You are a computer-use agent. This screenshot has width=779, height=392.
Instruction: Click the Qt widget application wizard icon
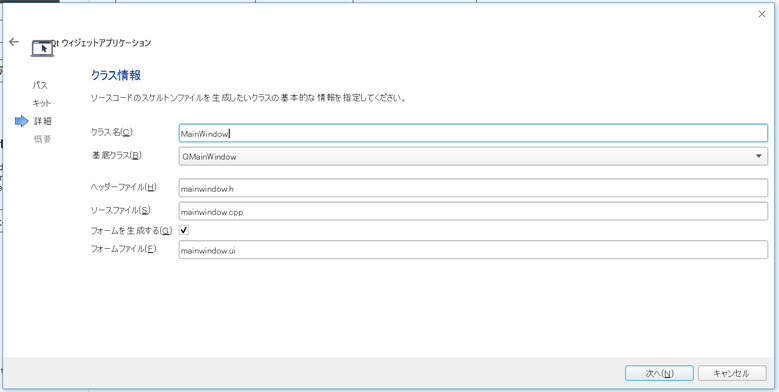tap(43, 48)
